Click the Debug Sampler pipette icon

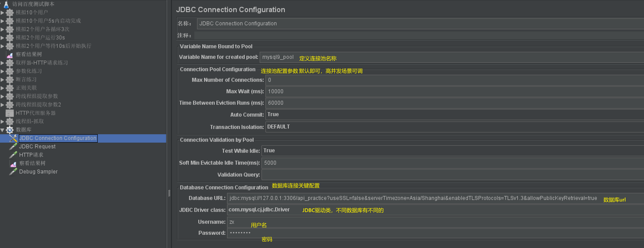click(13, 172)
